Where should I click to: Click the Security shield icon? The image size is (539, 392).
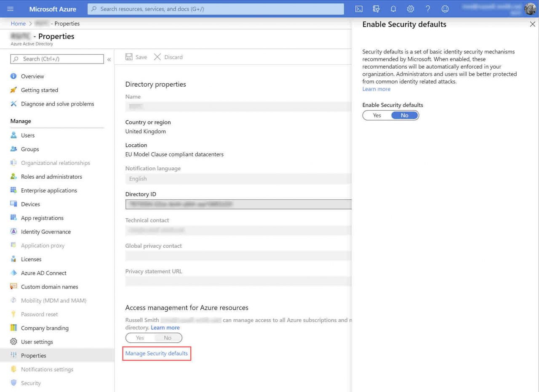[x=13, y=383]
